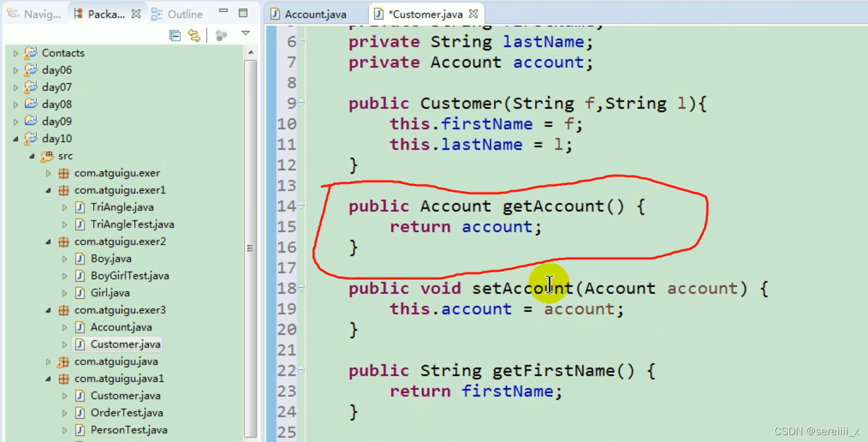868x442 pixels.
Task: Open Boy.java file
Action: pos(111,259)
